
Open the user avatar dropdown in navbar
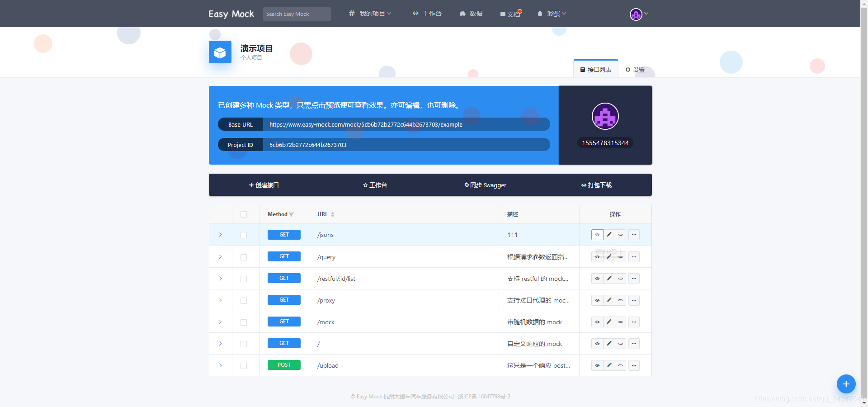639,14
